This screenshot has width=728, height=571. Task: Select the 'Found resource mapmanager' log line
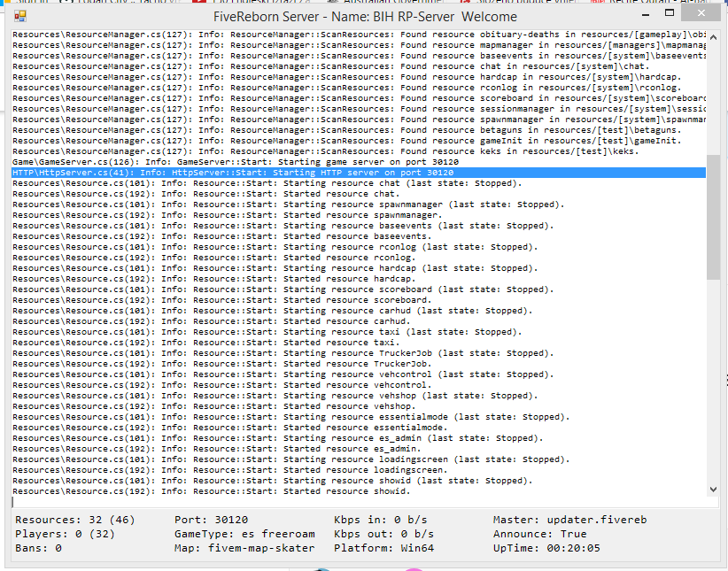tap(359, 45)
